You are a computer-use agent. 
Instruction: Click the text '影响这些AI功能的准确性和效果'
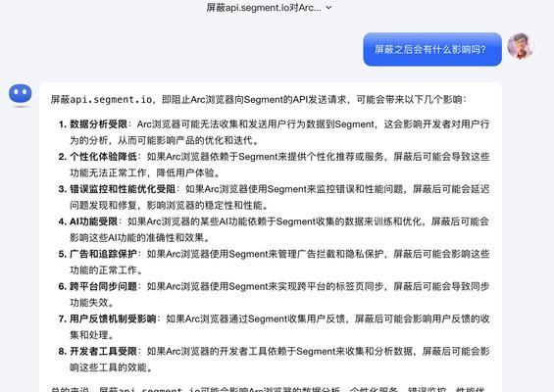140,238
